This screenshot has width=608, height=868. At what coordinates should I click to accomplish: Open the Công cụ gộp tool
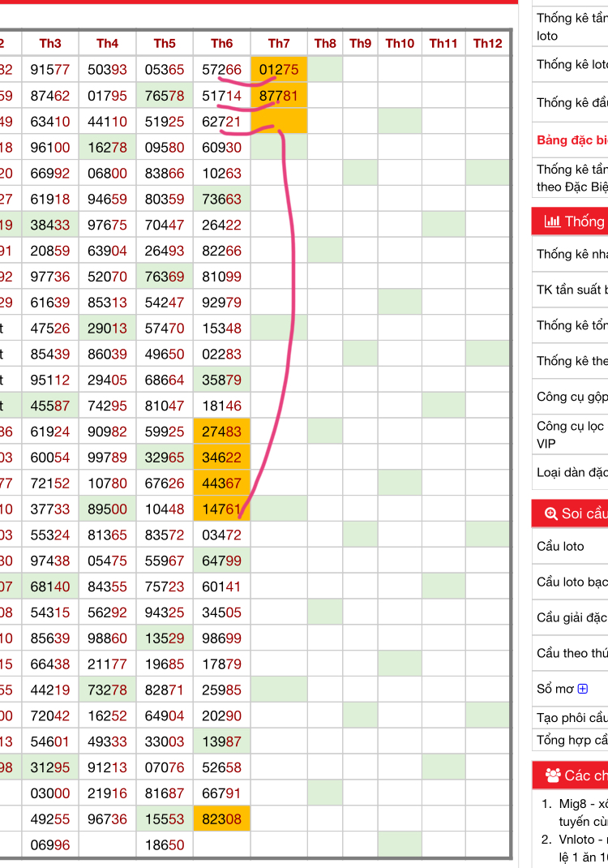572,397
